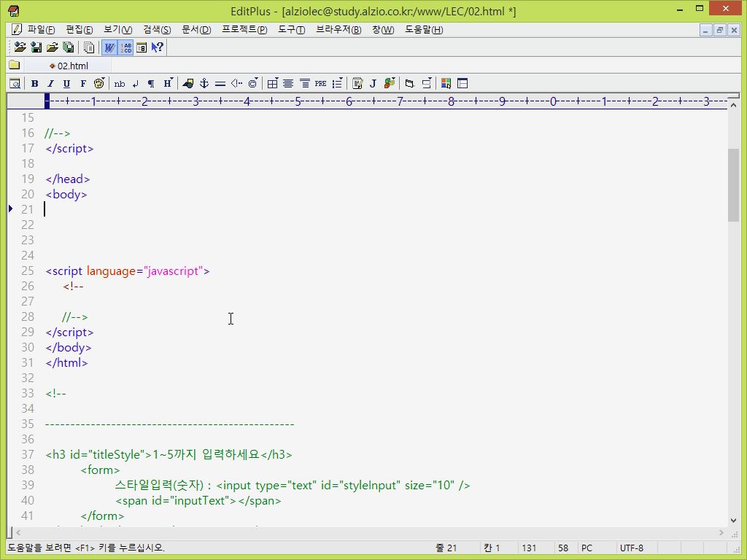
Task: Click line number 25 in gutter
Action: (28, 271)
